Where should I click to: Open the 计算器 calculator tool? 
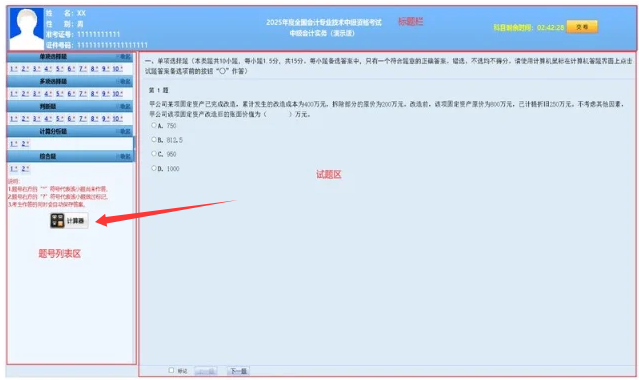coord(69,221)
